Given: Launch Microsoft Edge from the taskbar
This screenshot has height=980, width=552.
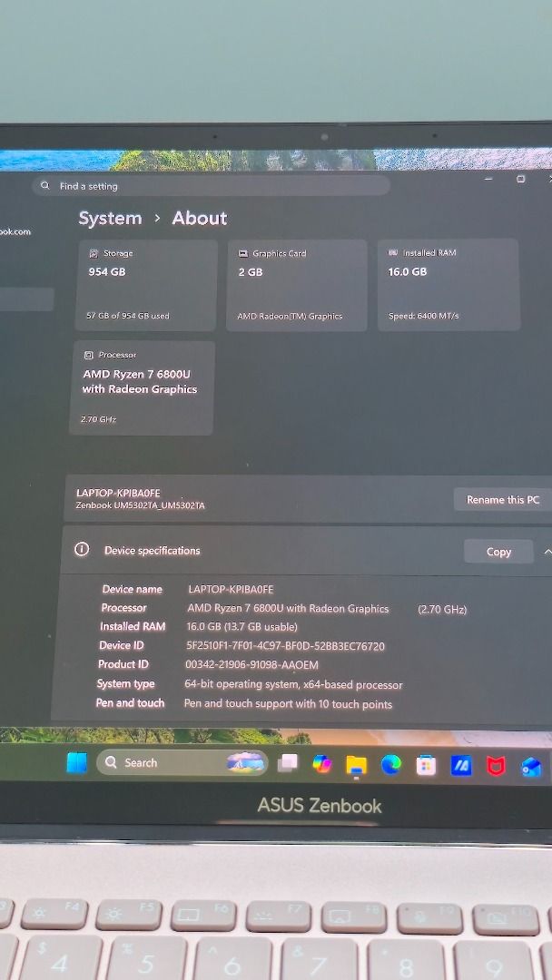Looking at the screenshot, I should [x=391, y=764].
